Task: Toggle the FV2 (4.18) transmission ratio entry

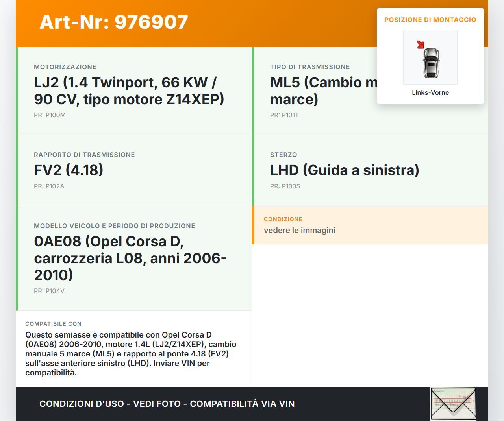Action: [x=69, y=170]
